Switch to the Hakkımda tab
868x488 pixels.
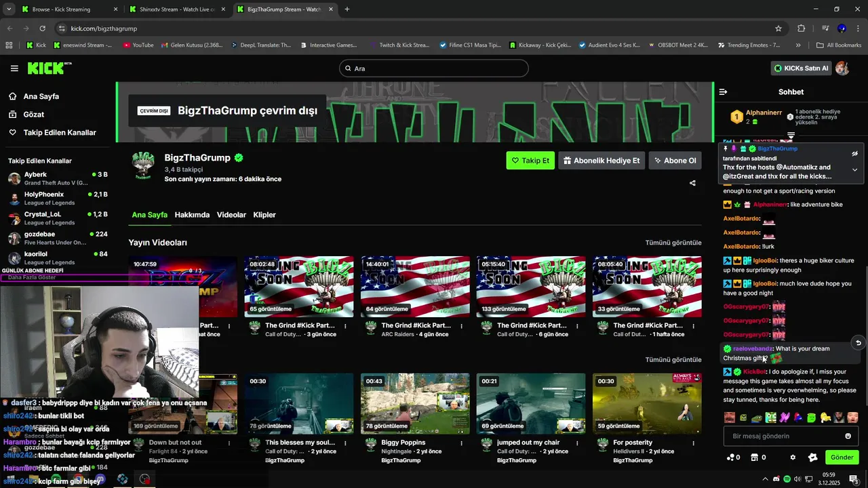[192, 215]
